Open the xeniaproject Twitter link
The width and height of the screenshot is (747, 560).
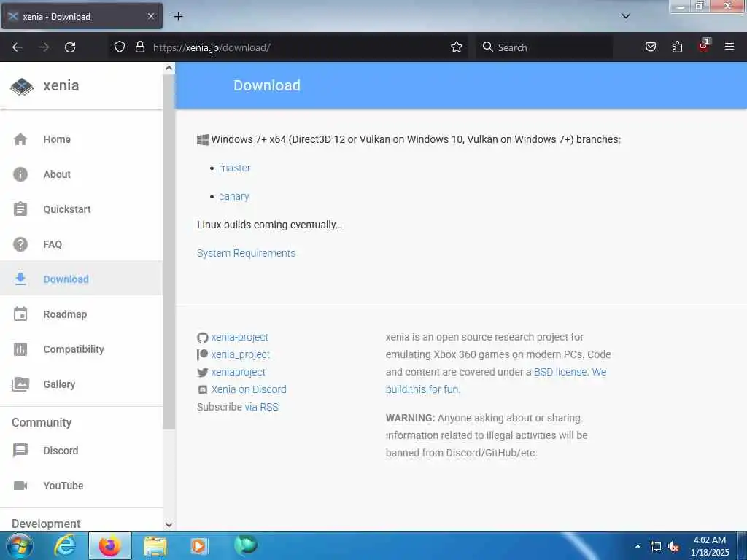[239, 372]
